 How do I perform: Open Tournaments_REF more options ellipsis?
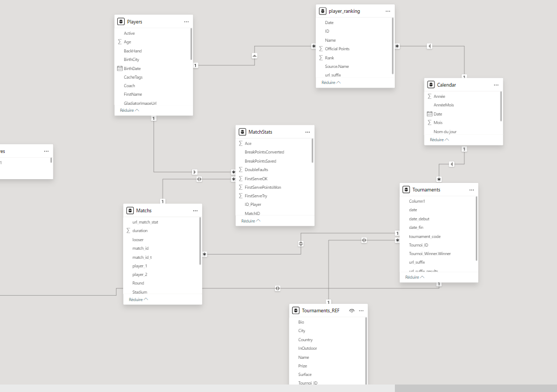coord(361,311)
